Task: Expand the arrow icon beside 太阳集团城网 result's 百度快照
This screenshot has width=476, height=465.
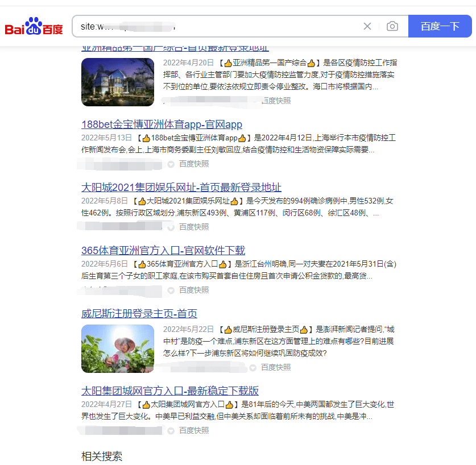Action: click(x=171, y=431)
